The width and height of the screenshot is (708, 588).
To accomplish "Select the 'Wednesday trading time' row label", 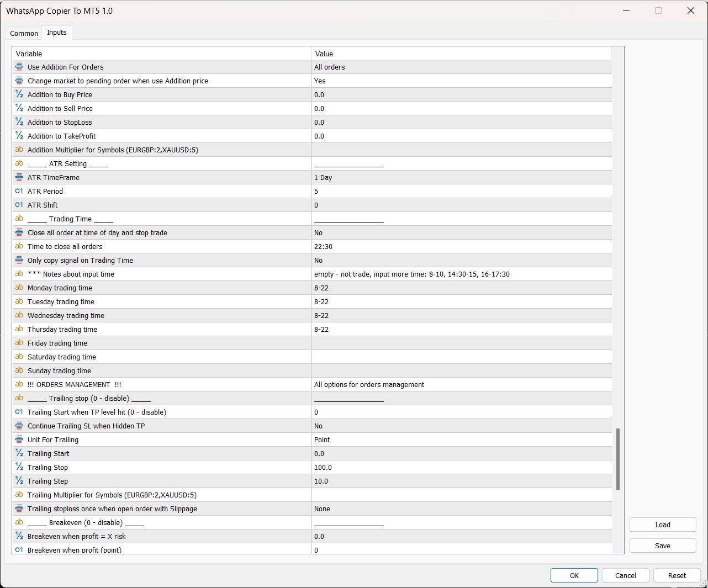I will pos(66,315).
